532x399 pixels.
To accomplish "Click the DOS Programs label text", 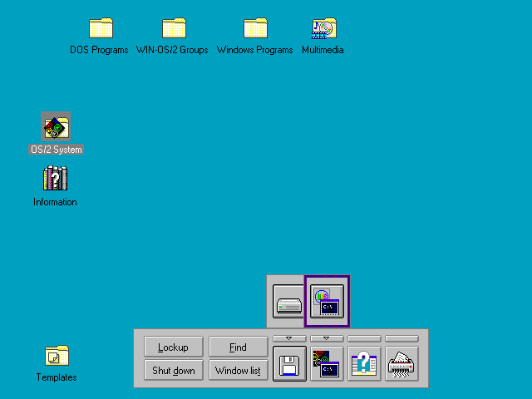I will pos(99,50).
